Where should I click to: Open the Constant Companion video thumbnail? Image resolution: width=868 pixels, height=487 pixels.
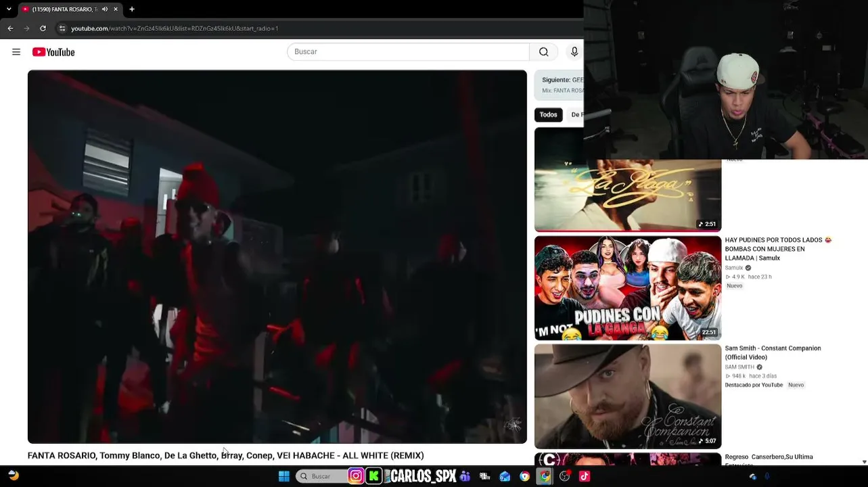point(628,396)
